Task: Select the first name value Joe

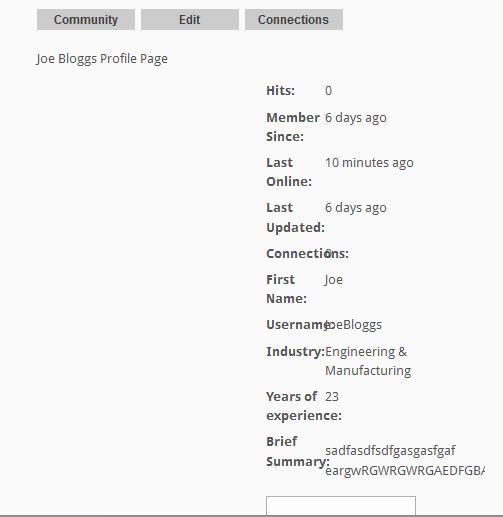Action: pos(333,280)
